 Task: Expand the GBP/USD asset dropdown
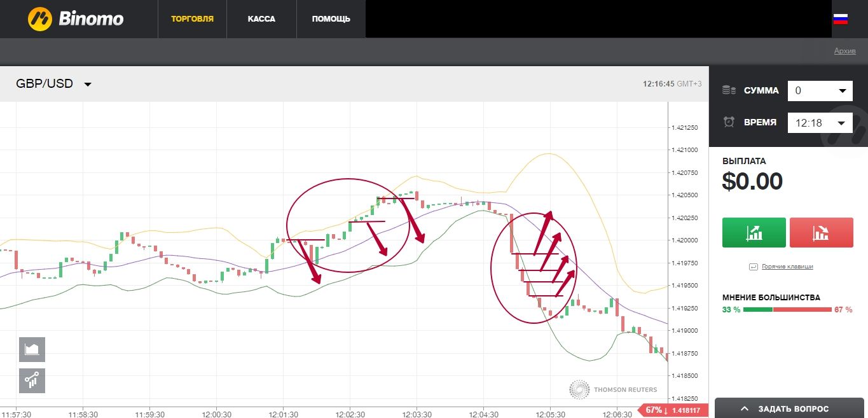[x=54, y=84]
